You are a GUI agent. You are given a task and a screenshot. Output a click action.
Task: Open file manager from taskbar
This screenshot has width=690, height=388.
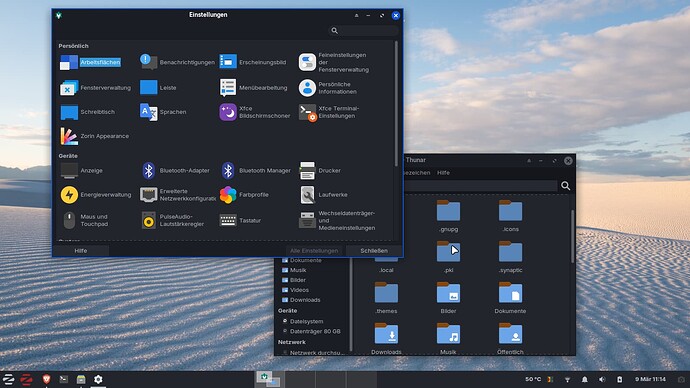click(81, 379)
